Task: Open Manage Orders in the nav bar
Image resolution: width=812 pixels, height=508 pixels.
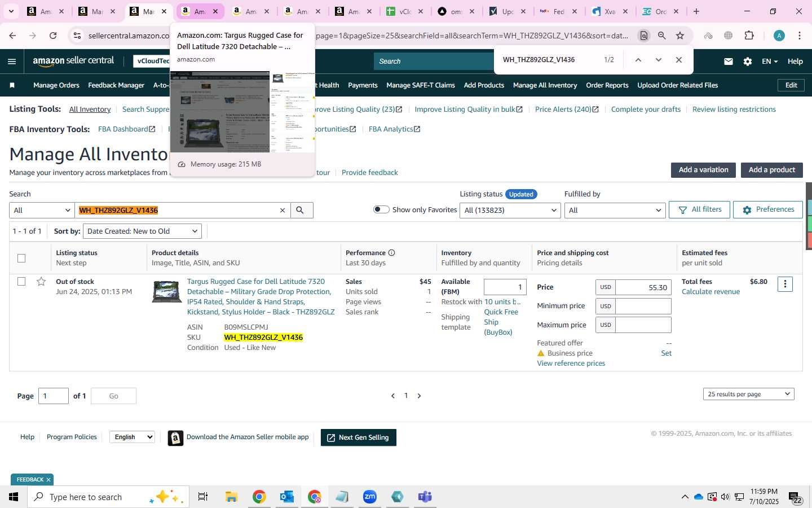Action: click(56, 85)
